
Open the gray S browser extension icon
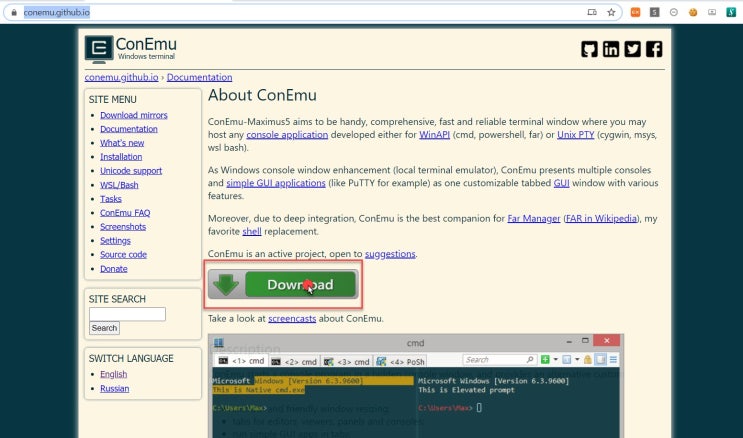(654, 12)
